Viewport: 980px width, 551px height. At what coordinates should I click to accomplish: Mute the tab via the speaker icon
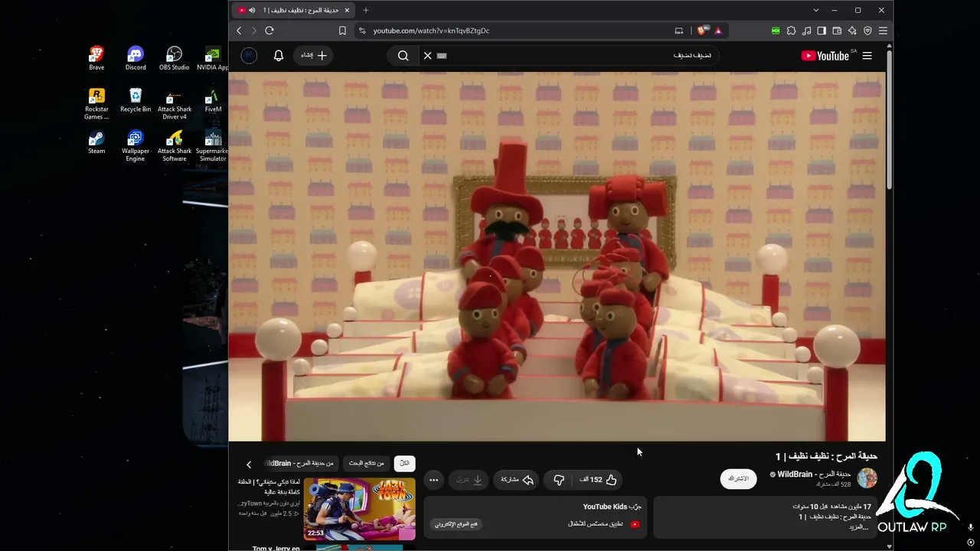pos(252,10)
